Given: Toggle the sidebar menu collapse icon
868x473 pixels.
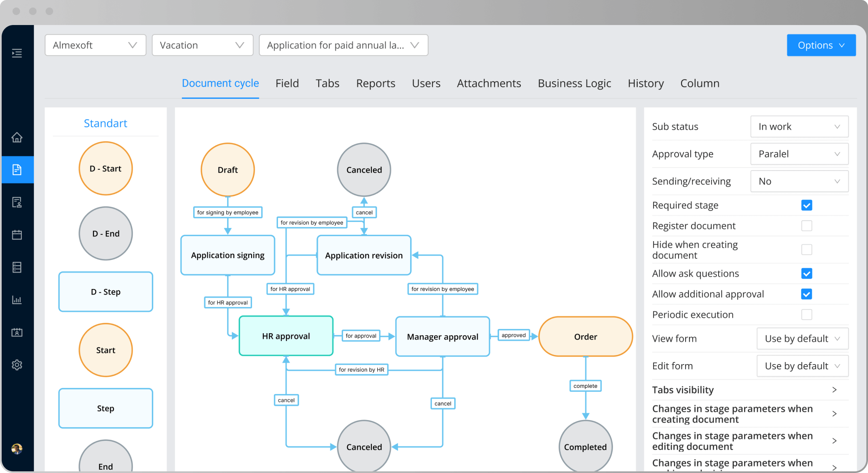Looking at the screenshot, I should click(17, 53).
